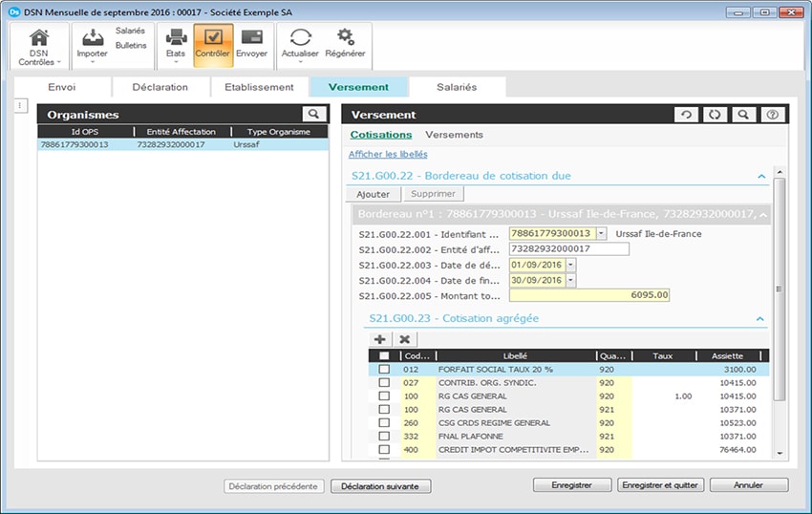The width and height of the screenshot is (812, 514).
Task: Open the Etats dropdown arrow
Action: [x=176, y=63]
